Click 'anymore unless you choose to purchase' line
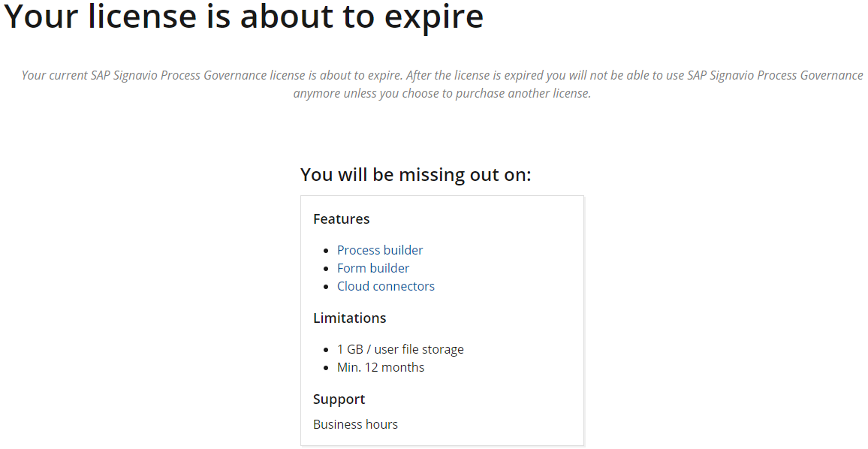868x449 pixels. 442,94
